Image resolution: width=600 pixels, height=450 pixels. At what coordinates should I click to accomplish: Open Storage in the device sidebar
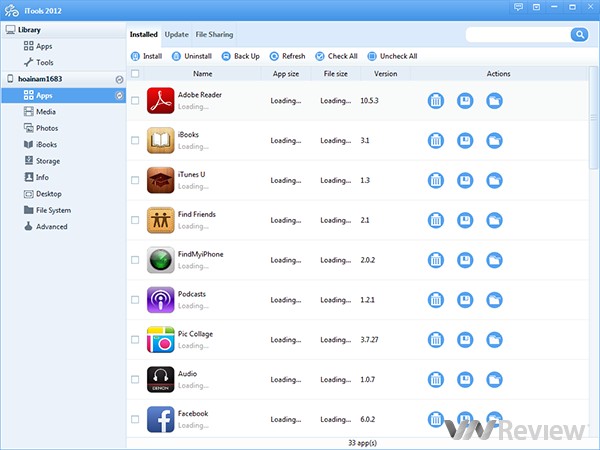tap(42, 161)
